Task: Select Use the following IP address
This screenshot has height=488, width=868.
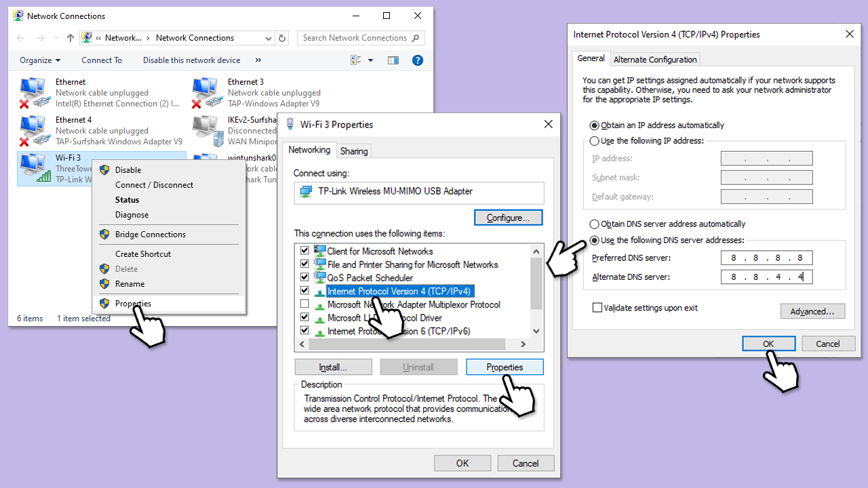Action: (595, 141)
